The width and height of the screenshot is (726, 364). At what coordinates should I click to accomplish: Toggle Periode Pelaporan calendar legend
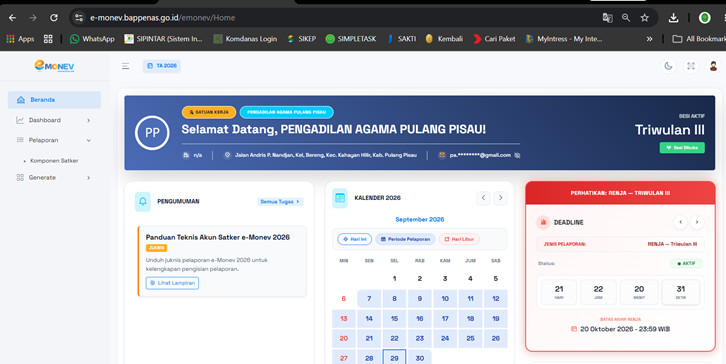pos(405,239)
